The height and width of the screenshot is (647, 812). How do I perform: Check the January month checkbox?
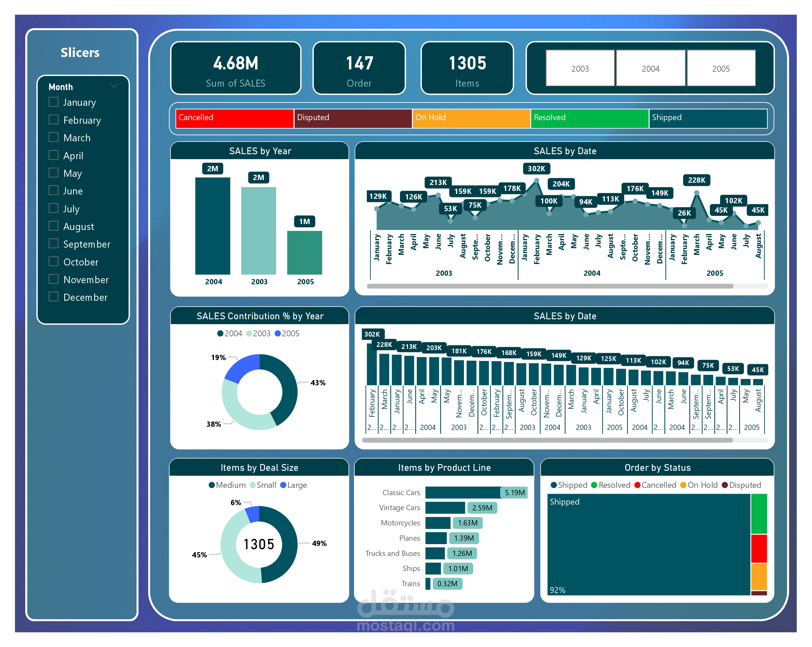[x=53, y=102]
